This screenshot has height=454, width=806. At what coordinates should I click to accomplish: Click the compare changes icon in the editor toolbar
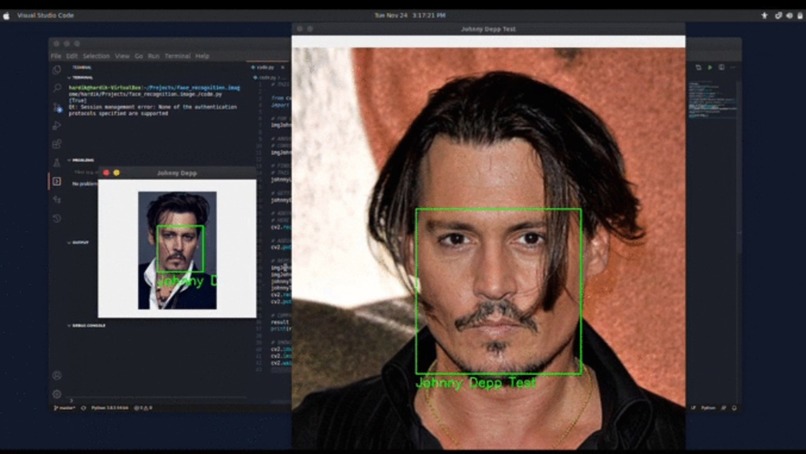[x=698, y=67]
